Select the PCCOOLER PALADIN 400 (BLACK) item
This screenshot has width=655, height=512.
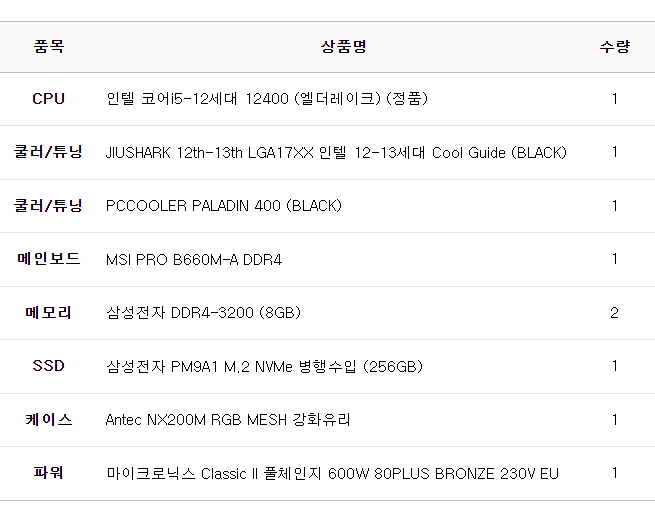(223, 206)
